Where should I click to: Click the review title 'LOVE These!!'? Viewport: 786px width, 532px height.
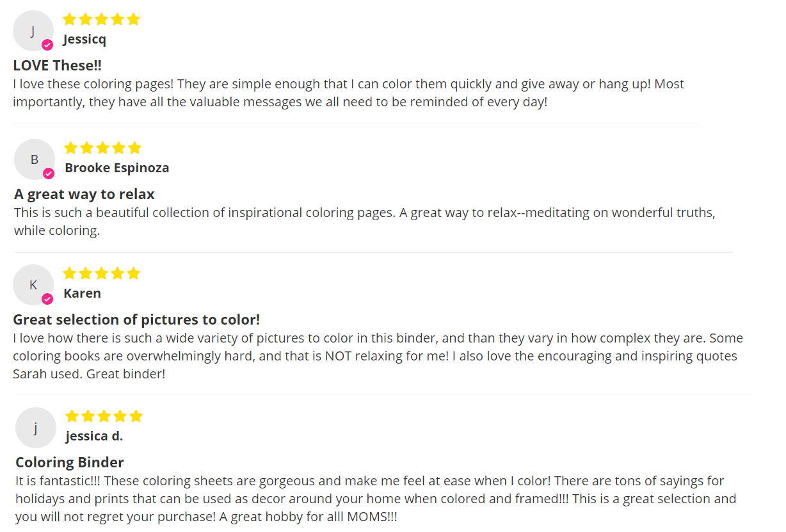pyautogui.click(x=58, y=65)
